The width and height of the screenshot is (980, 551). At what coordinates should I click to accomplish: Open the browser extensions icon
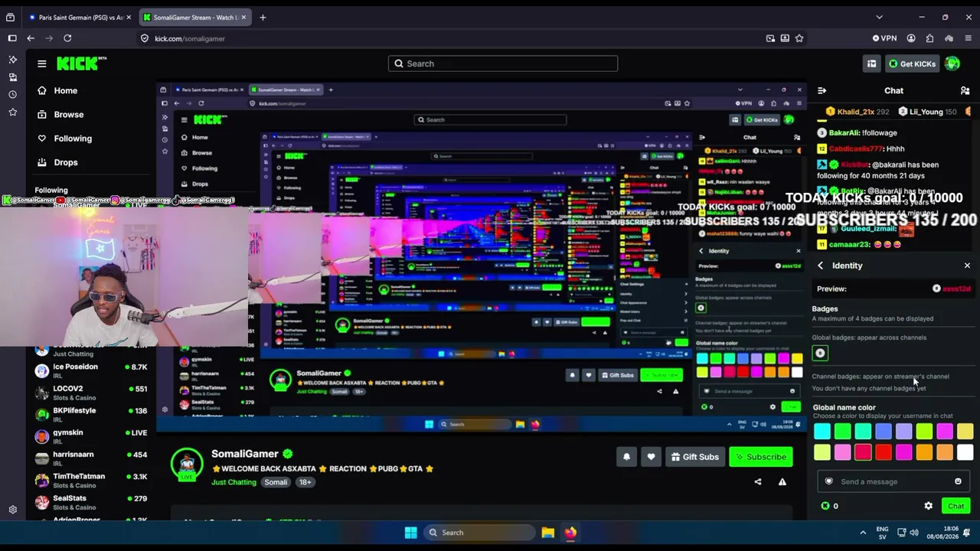(929, 38)
